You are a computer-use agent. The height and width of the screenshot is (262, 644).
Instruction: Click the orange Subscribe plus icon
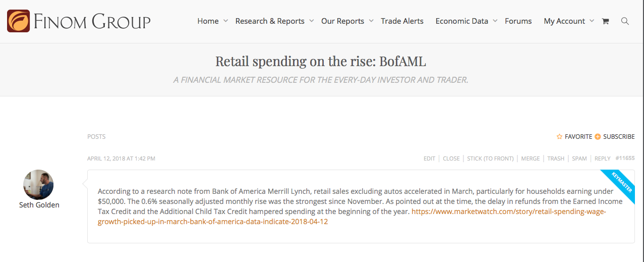point(598,137)
